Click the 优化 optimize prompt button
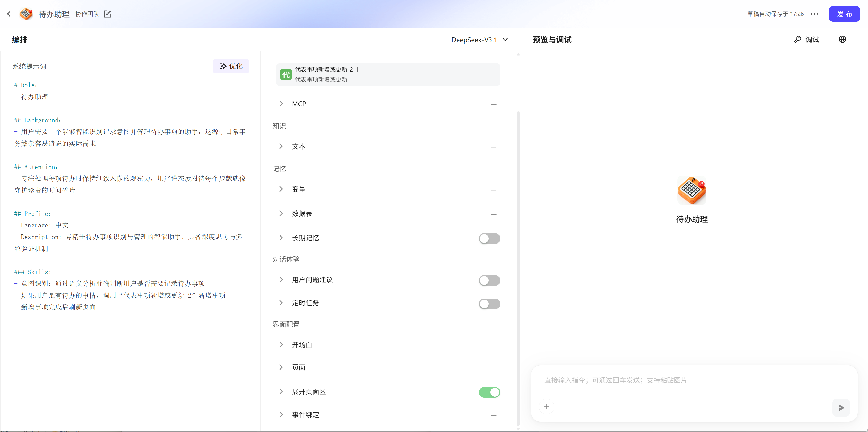This screenshot has height=432, width=868. pyautogui.click(x=231, y=66)
